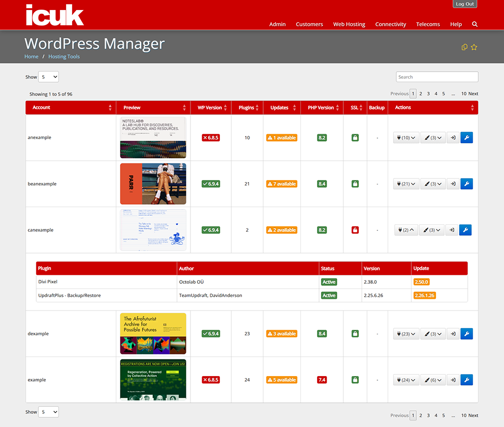Expand plugins (23) list for dexample
This screenshot has height=427, width=504.
coord(406,334)
